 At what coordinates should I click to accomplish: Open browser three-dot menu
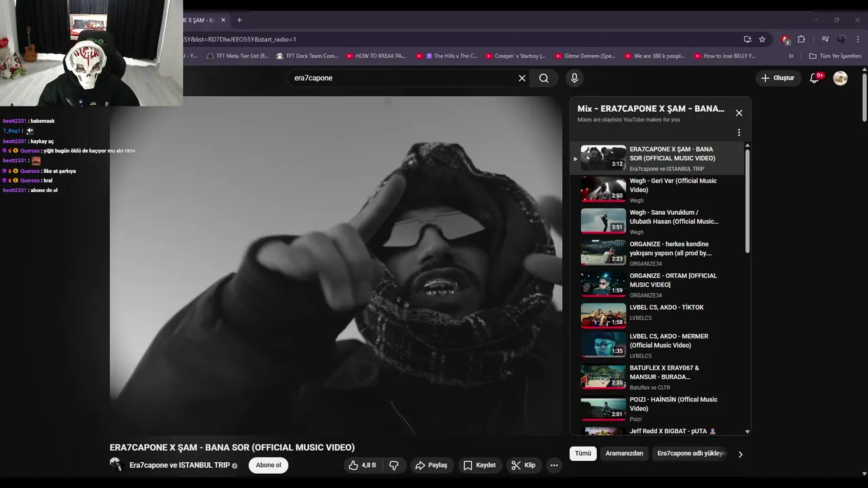click(858, 39)
